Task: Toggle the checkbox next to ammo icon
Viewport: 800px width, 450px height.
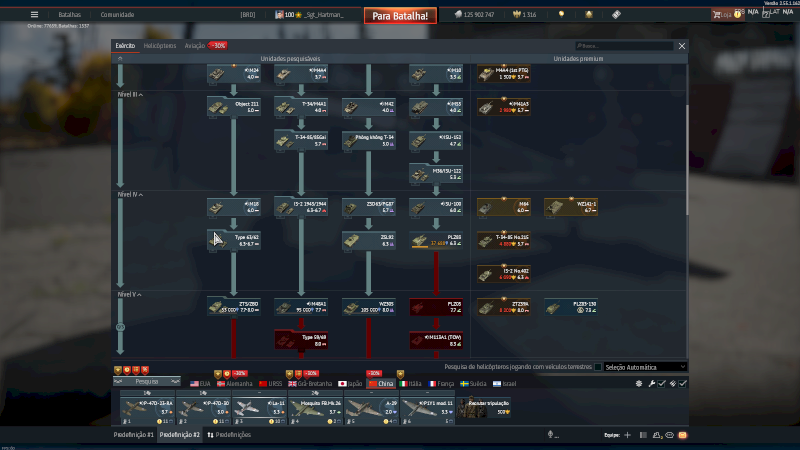Action: [x=683, y=384]
